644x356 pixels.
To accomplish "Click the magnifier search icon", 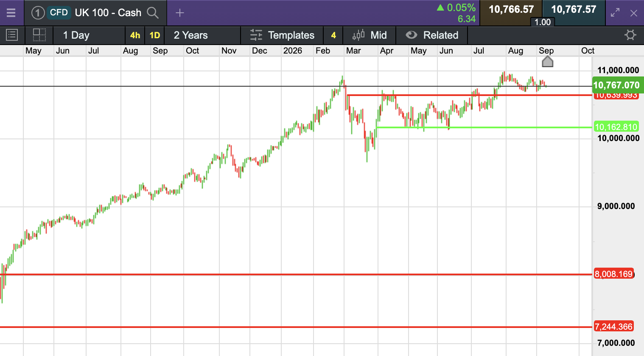I will (153, 13).
